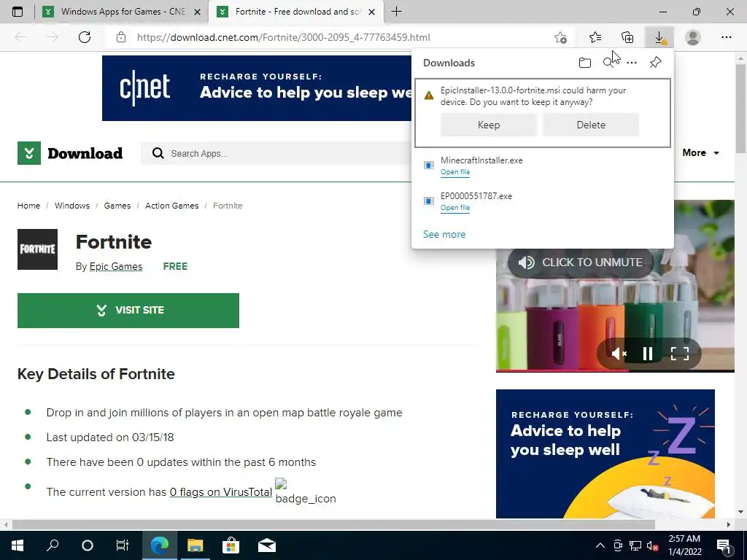Screen dimensions: 747x560
Task: Click the CNET Download logo
Action: pyautogui.click(x=70, y=153)
